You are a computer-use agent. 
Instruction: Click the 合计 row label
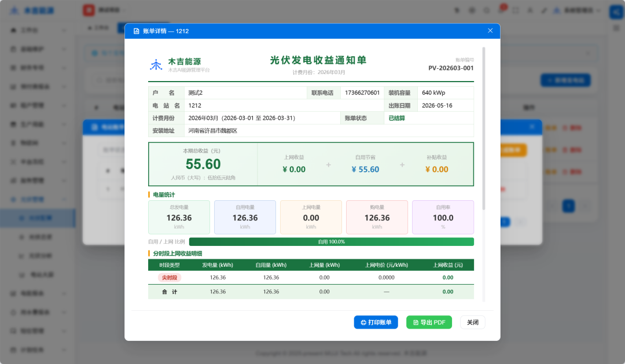tap(170, 292)
